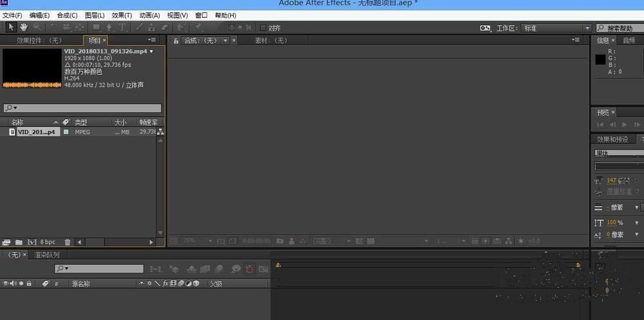Select the Pen tool
This screenshot has width=644, height=320.
(109, 27)
